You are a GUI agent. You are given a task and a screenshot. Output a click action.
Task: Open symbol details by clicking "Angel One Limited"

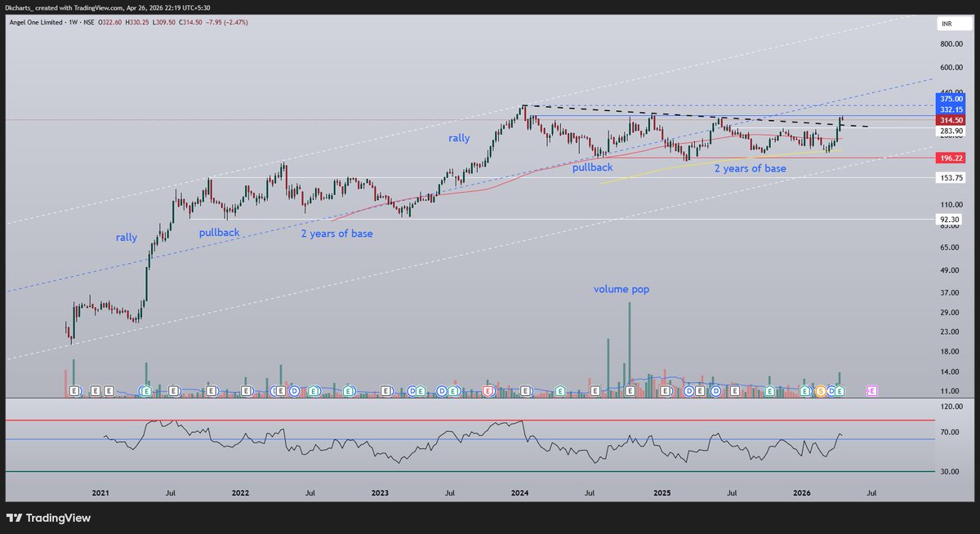click(37, 22)
